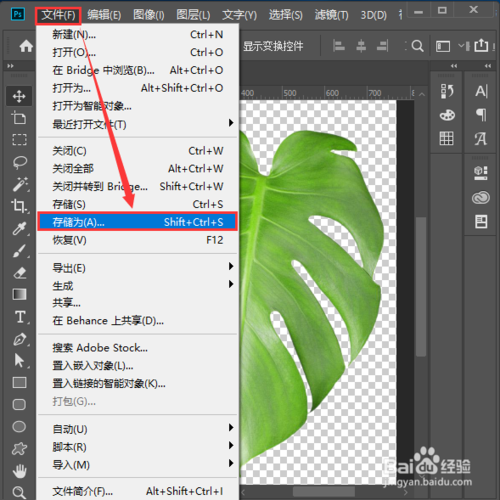Click the vertical canvas scrollbar
Image resolution: width=500 pixels, height=500 pixels.
(421, 287)
